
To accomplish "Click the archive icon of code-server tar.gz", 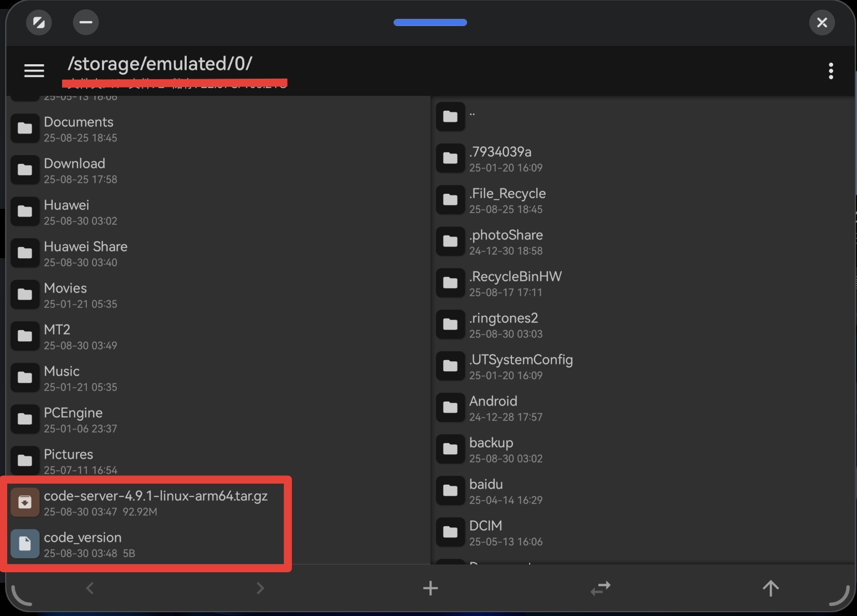I will click(25, 502).
